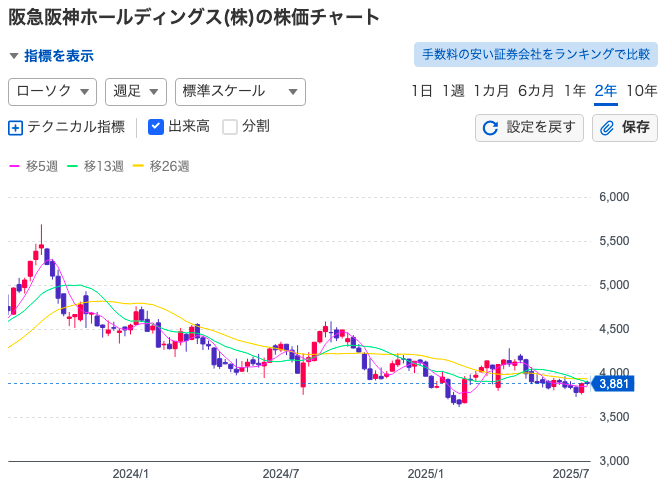The image size is (668, 491).
Task: Uncheck the 出来高 checkbox
Action: tap(156, 127)
